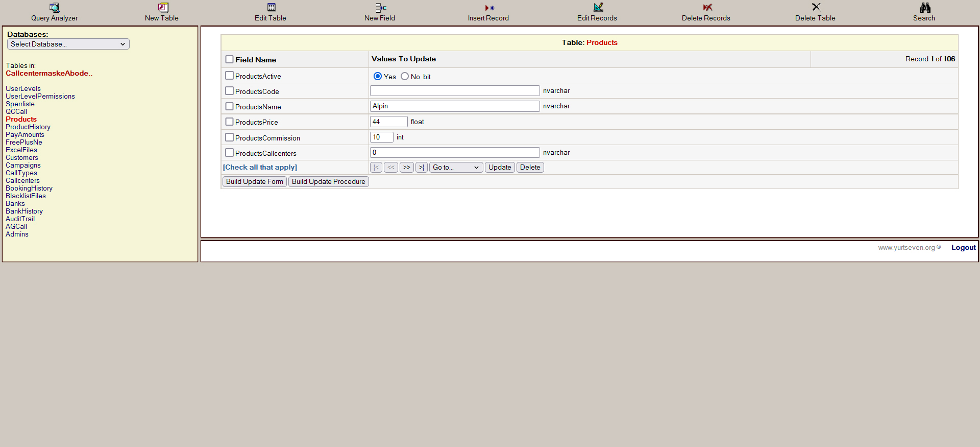Screen dimensions: 980x447
Task: Click the ProductsCommission field showing 10
Action: [382, 137]
